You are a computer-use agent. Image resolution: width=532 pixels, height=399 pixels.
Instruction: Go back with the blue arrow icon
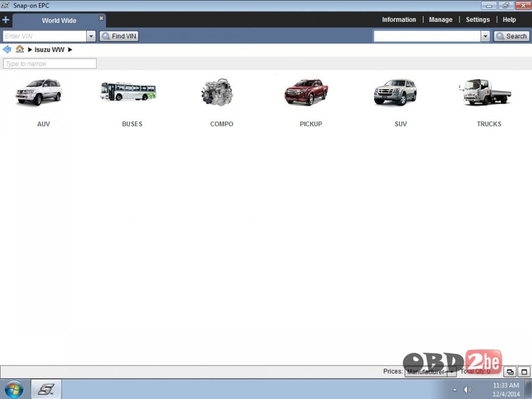tap(7, 49)
